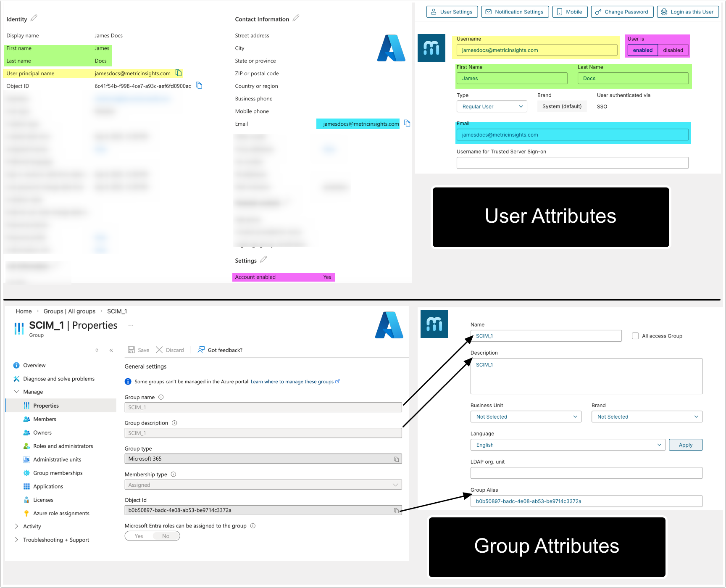Open the Type dropdown showing Regular User
Image resolution: width=726 pixels, height=588 pixels.
492,106
